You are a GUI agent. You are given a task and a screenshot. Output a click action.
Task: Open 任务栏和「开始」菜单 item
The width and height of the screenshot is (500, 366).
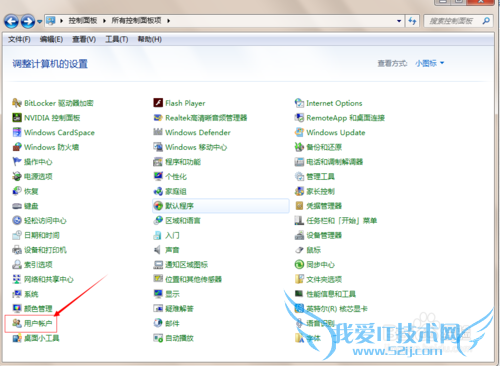(x=336, y=220)
